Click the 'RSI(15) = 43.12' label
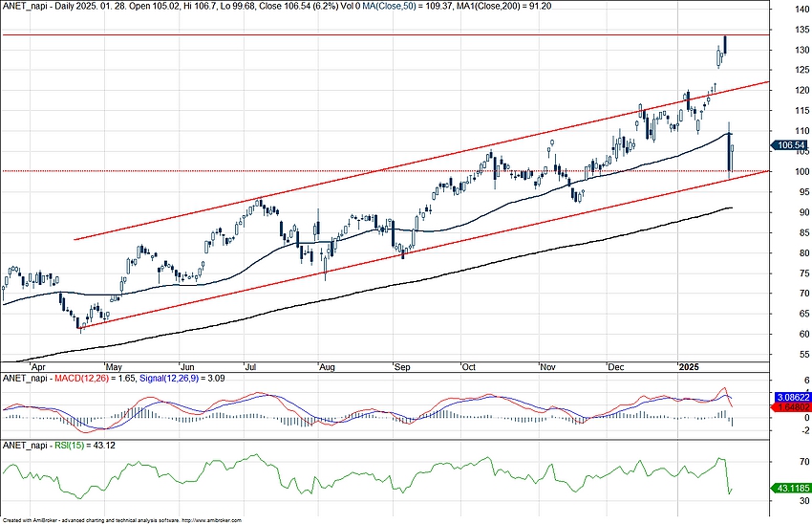Viewport: 812px width, 524px height. tap(85, 446)
